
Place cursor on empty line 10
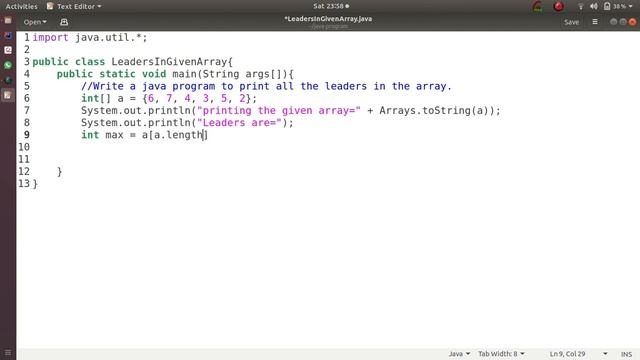coord(327,147)
